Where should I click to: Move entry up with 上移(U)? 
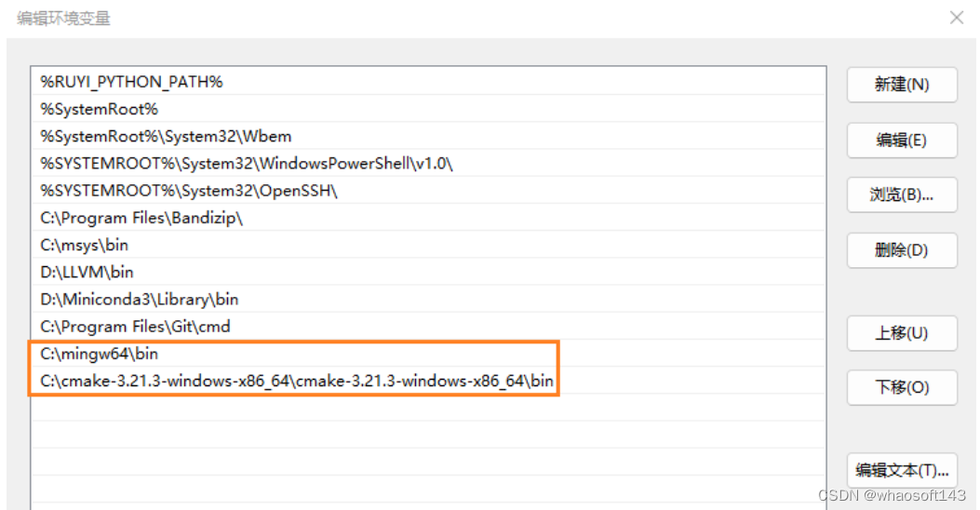tap(902, 333)
